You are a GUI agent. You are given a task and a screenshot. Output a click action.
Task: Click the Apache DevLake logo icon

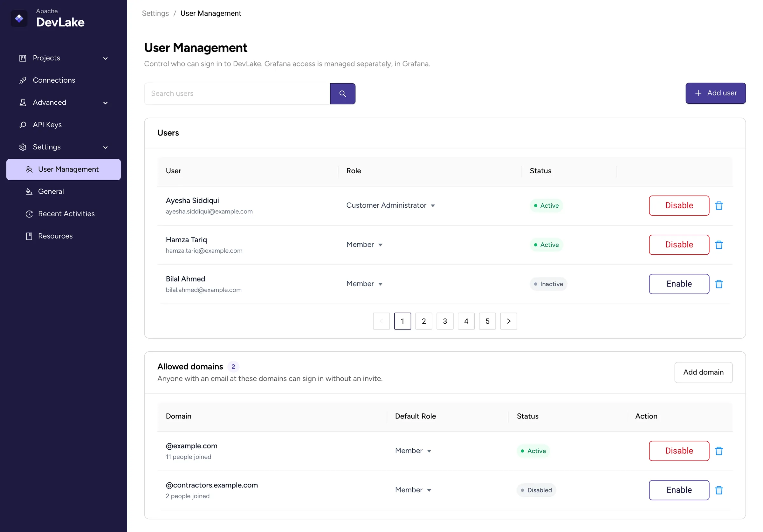click(x=19, y=19)
